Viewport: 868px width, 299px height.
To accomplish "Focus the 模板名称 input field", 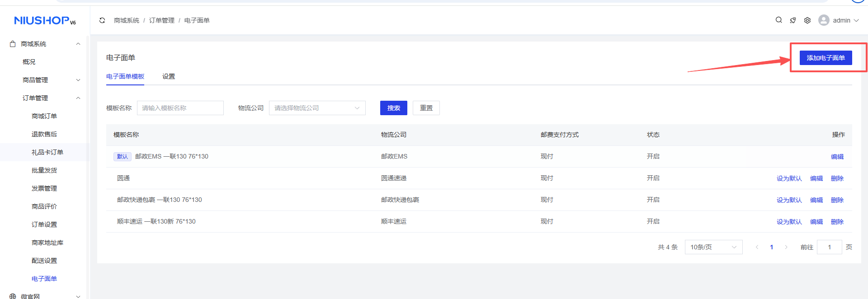I will [180, 108].
